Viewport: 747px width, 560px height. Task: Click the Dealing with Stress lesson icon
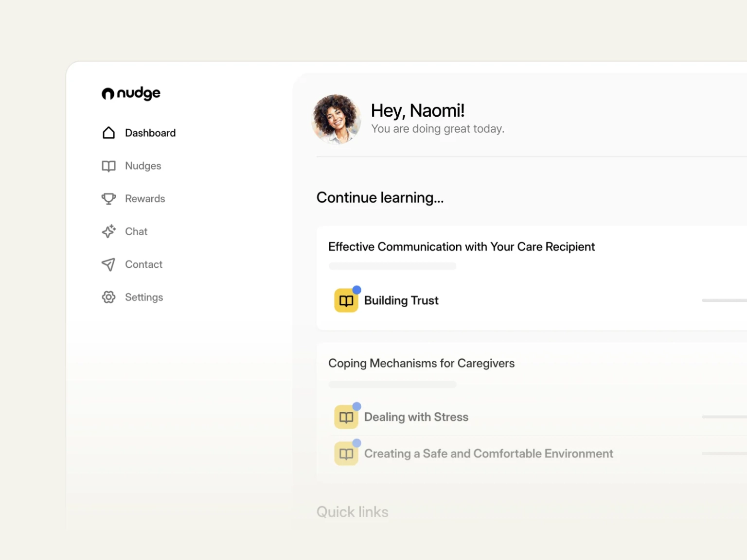point(346,417)
